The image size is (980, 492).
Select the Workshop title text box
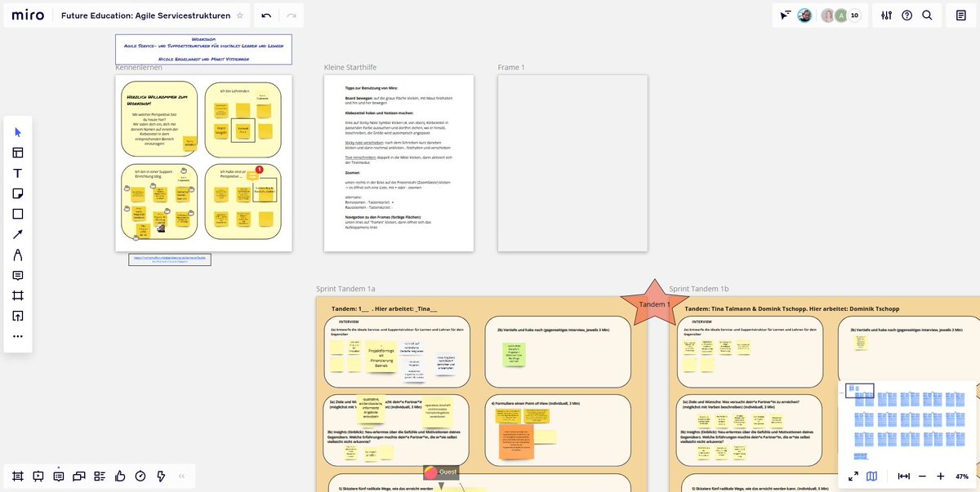[203, 49]
